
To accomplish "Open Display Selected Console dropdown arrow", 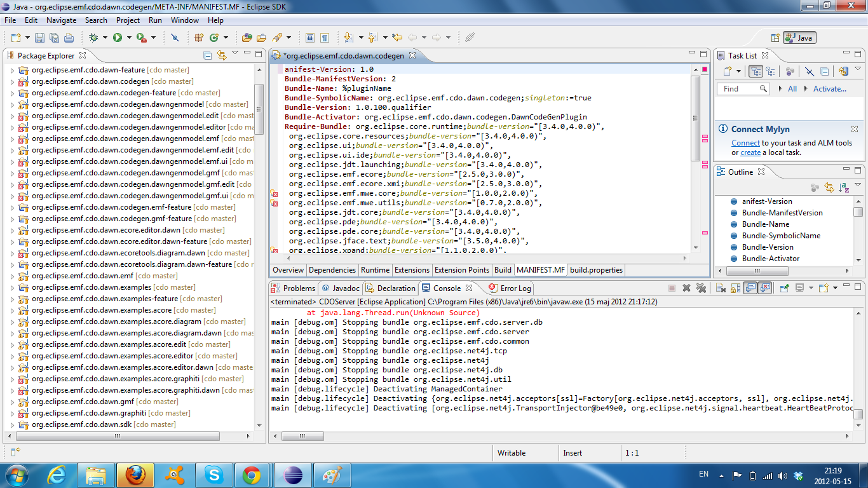I will pyautogui.click(x=811, y=288).
